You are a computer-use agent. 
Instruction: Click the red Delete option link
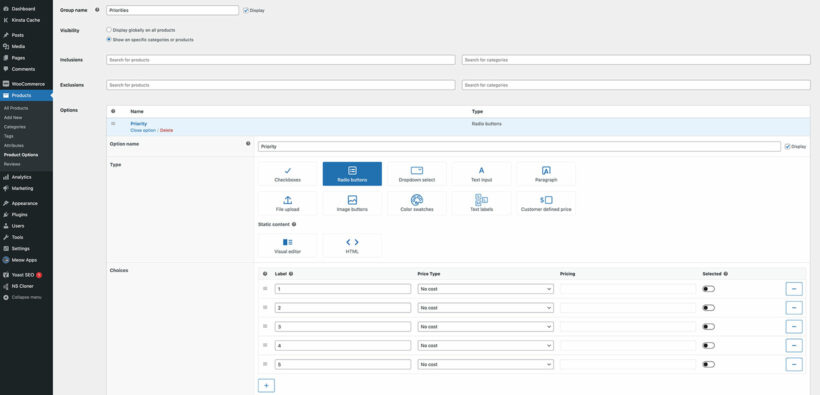[166, 130]
